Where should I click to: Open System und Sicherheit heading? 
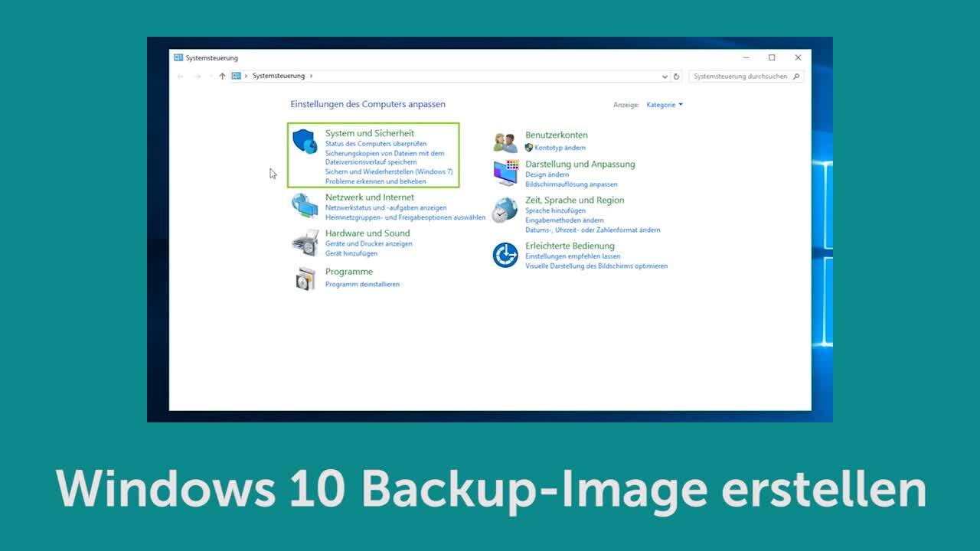click(x=370, y=133)
